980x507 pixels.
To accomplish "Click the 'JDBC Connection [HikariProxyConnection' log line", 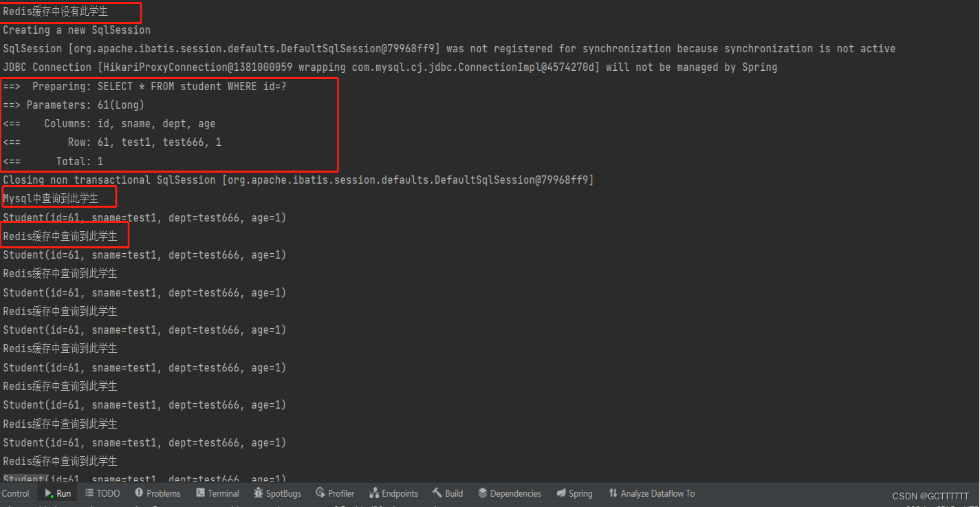I will click(390, 67).
